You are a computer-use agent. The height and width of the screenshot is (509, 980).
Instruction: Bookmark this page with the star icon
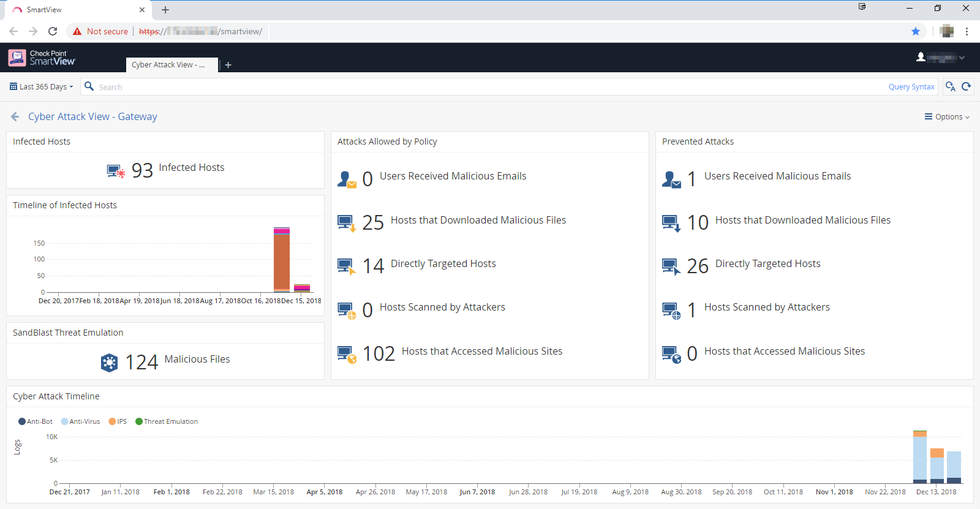916,31
